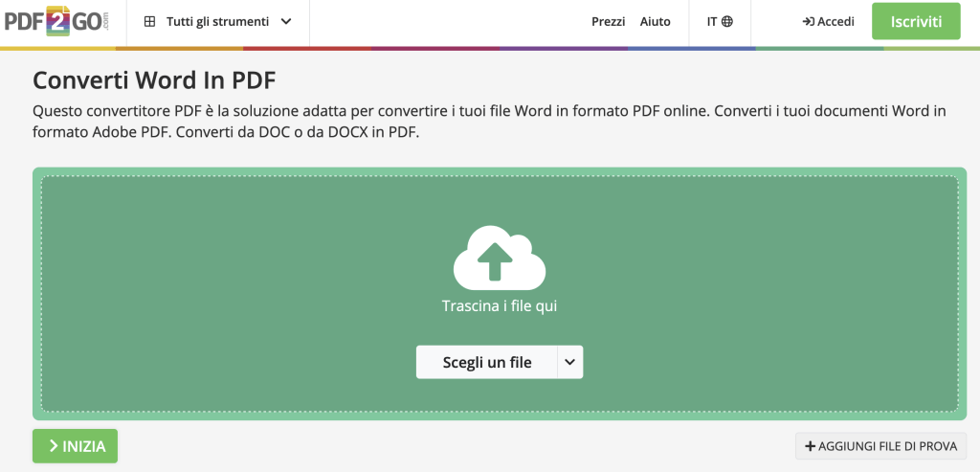
Task: Click the upward arrow inside the cloud
Action: click(495, 260)
